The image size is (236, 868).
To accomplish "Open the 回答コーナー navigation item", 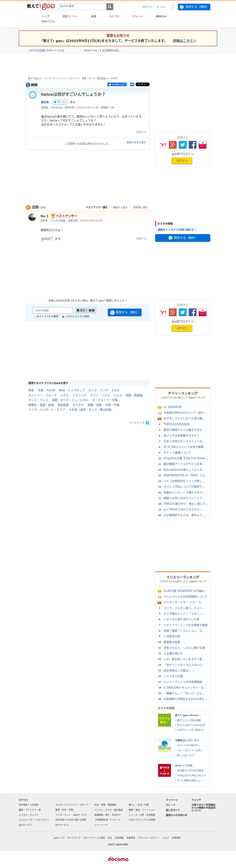I will pyautogui.click(x=70, y=16).
